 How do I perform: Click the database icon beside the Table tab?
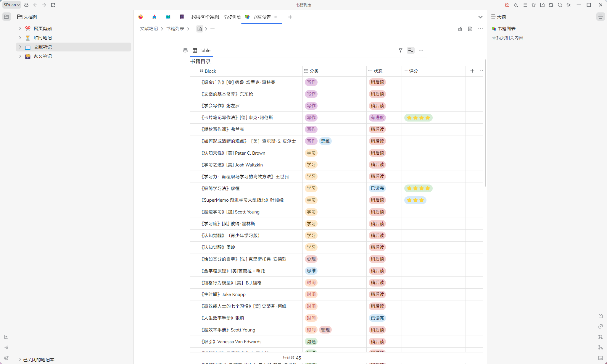point(185,51)
